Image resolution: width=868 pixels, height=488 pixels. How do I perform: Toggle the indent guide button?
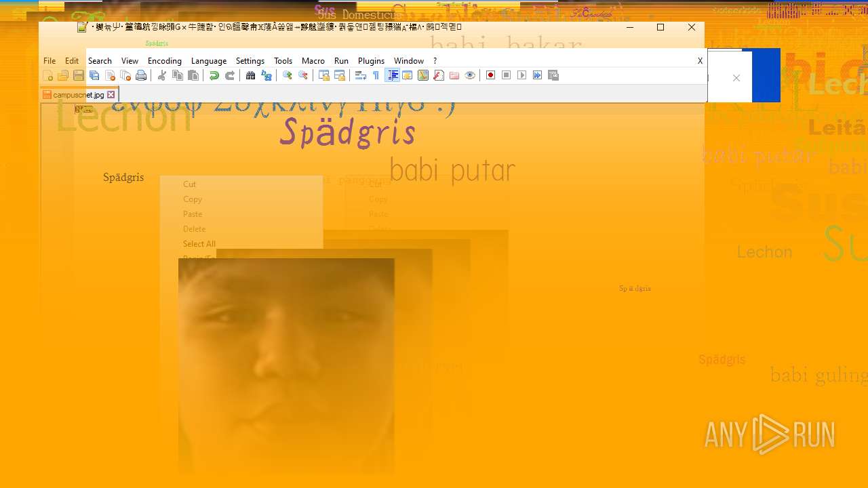coord(392,75)
